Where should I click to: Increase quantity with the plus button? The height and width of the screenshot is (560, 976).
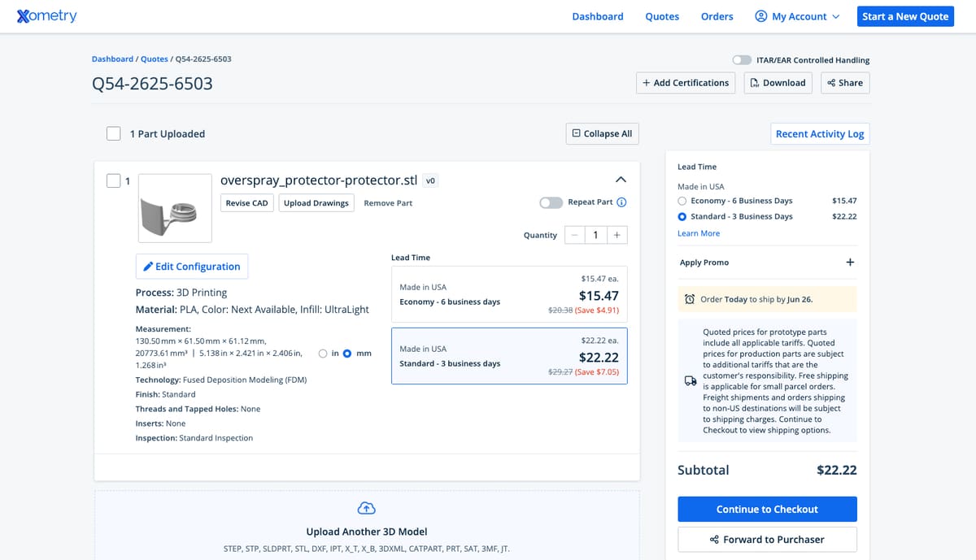coord(617,235)
